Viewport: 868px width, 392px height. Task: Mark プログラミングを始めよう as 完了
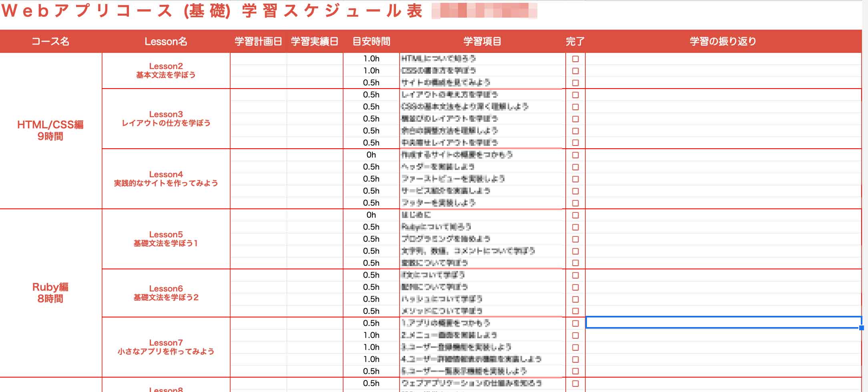575,239
